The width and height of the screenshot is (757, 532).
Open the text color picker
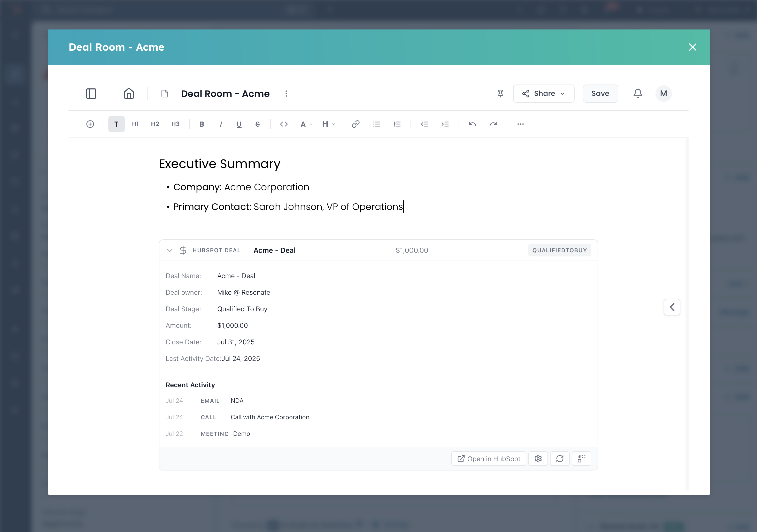tap(305, 124)
